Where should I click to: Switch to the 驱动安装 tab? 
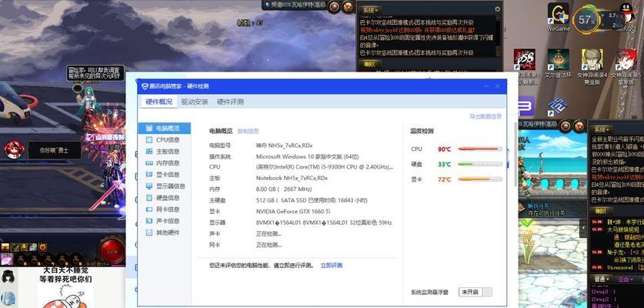(195, 102)
